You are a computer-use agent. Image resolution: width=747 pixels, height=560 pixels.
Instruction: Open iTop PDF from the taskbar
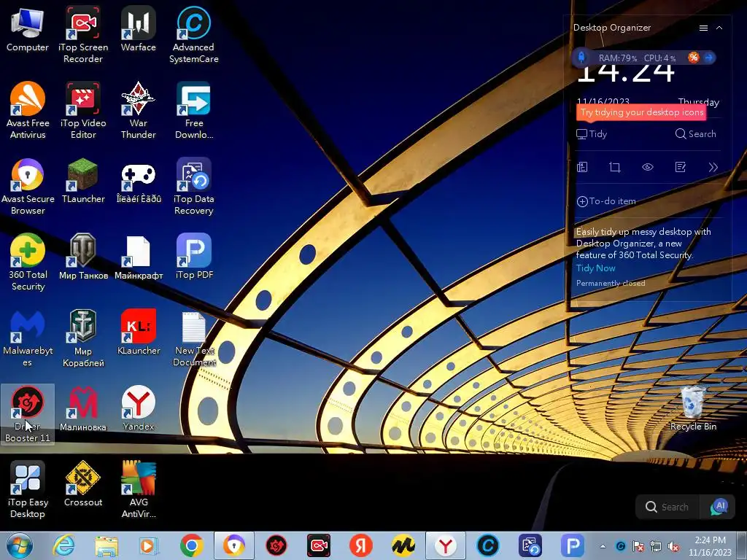[x=573, y=545]
